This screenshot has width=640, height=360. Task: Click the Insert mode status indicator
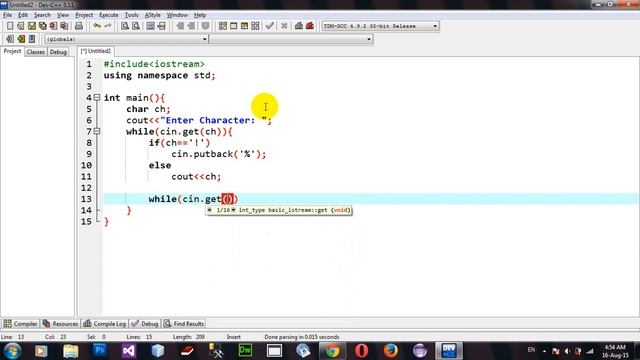[x=233, y=337]
